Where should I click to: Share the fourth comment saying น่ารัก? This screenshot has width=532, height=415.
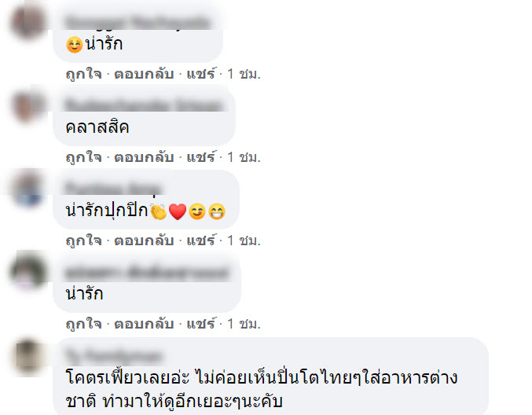(201, 323)
